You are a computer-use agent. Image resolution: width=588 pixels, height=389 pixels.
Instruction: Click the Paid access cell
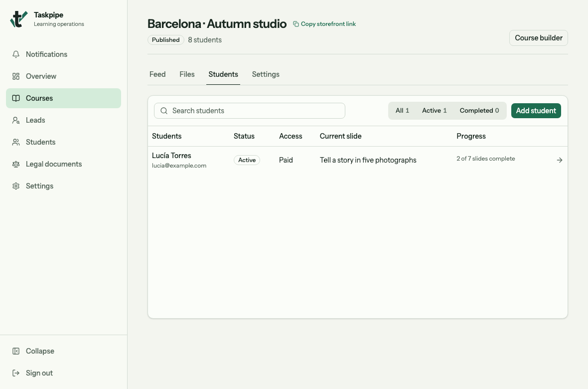coord(286,160)
